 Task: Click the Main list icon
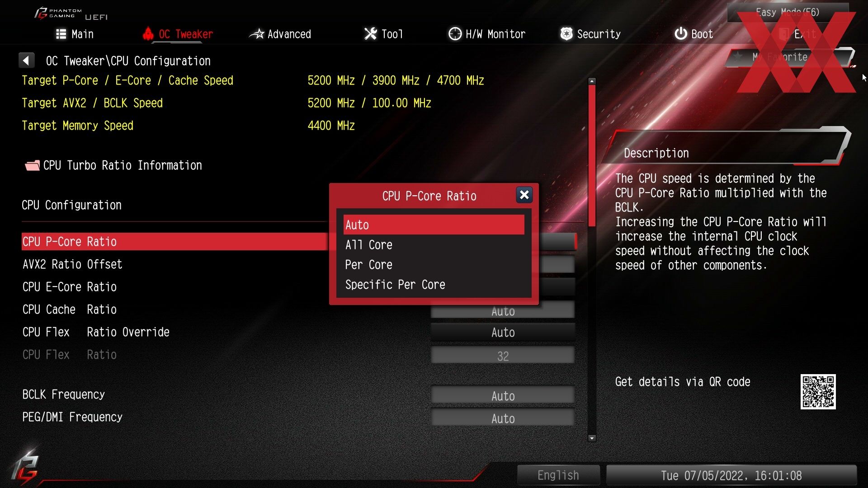(x=61, y=34)
